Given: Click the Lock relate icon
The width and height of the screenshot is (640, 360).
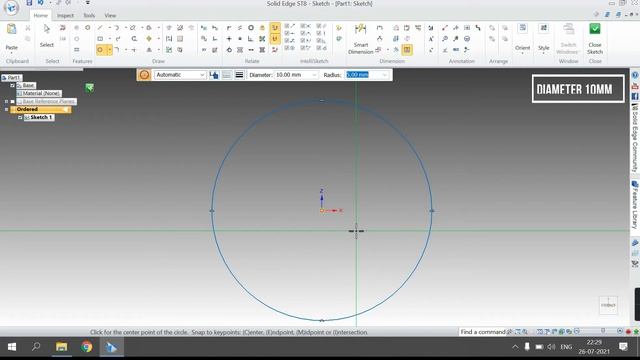Looking at the screenshot, I should [x=262, y=28].
